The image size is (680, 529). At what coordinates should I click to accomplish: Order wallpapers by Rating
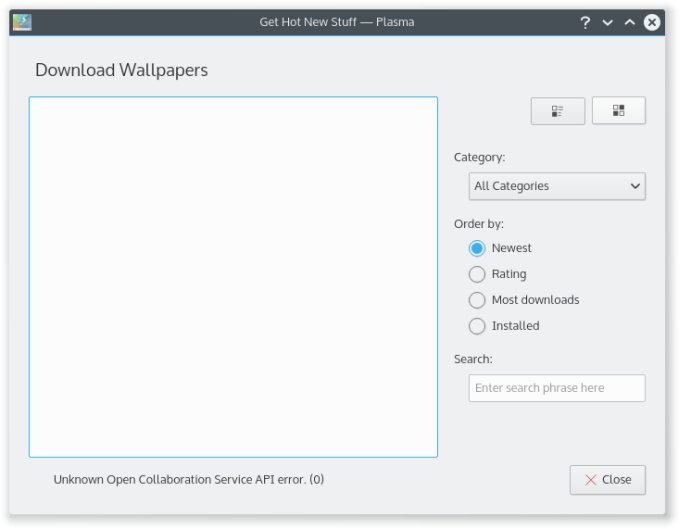pyautogui.click(x=497, y=274)
